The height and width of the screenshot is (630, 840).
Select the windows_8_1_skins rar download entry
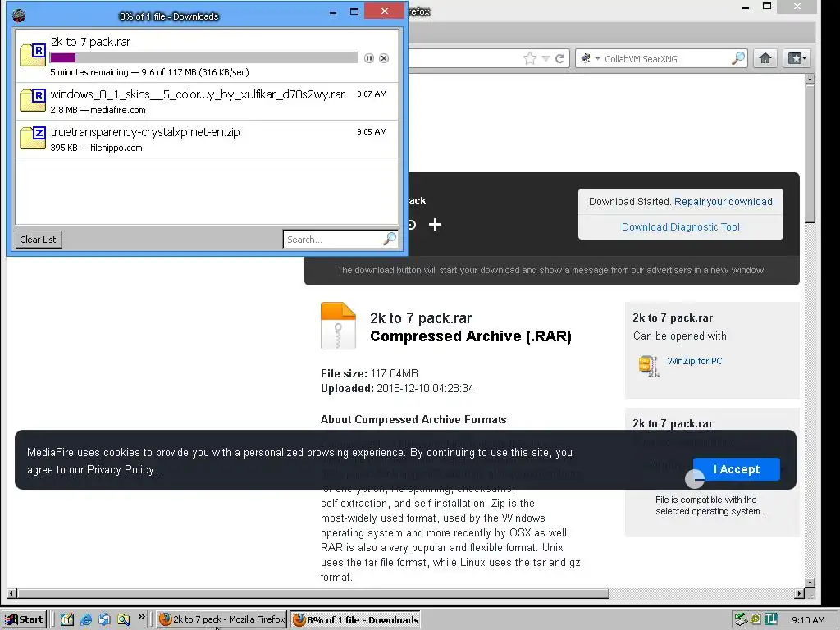(208, 101)
